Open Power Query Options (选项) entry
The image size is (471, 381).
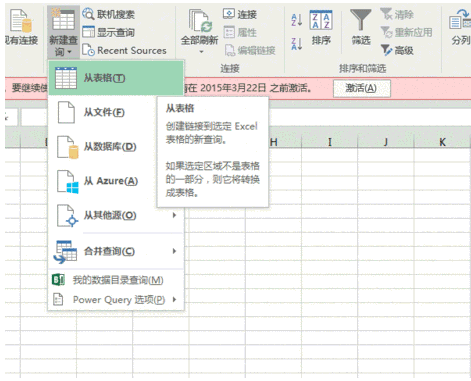pyautogui.click(x=116, y=300)
